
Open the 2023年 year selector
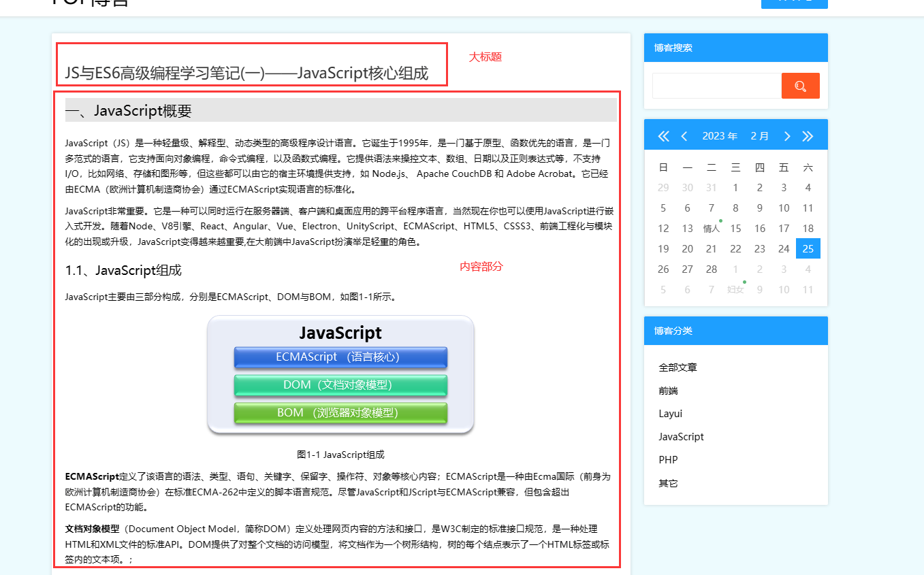pyautogui.click(x=720, y=136)
